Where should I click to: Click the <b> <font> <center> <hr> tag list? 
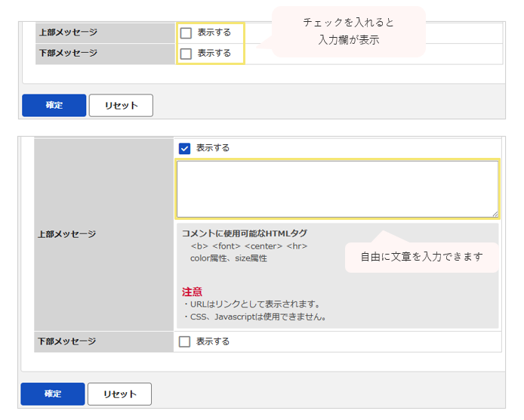(x=249, y=246)
